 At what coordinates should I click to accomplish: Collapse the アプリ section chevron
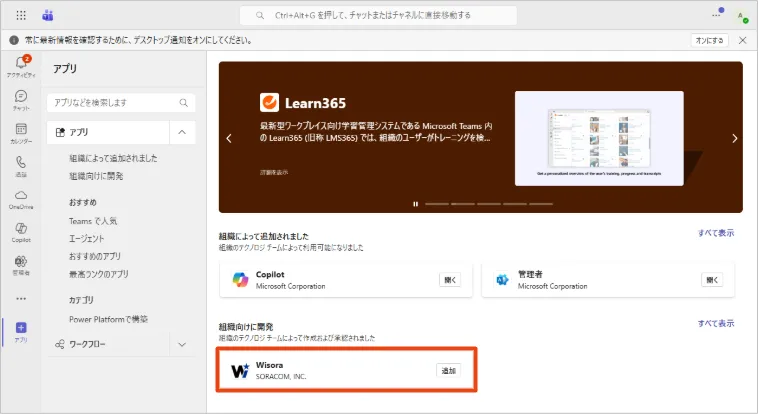(x=181, y=131)
